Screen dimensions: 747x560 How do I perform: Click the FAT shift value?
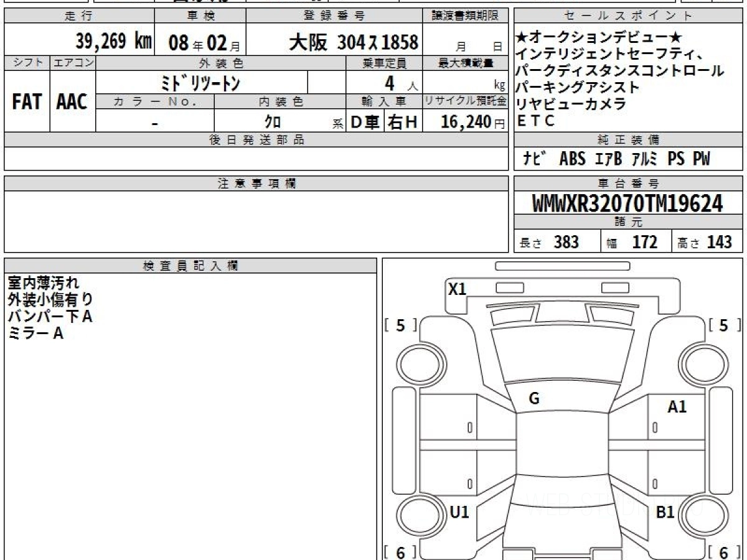point(26,103)
